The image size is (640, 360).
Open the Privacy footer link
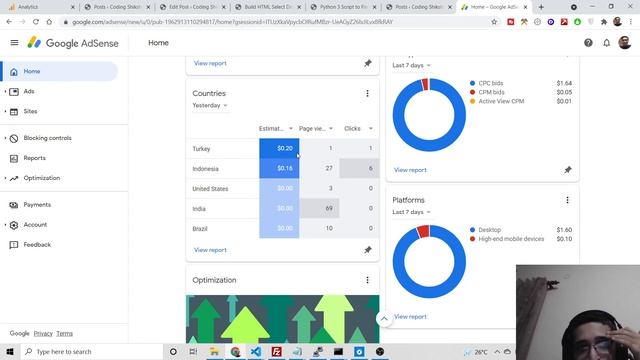43,333
